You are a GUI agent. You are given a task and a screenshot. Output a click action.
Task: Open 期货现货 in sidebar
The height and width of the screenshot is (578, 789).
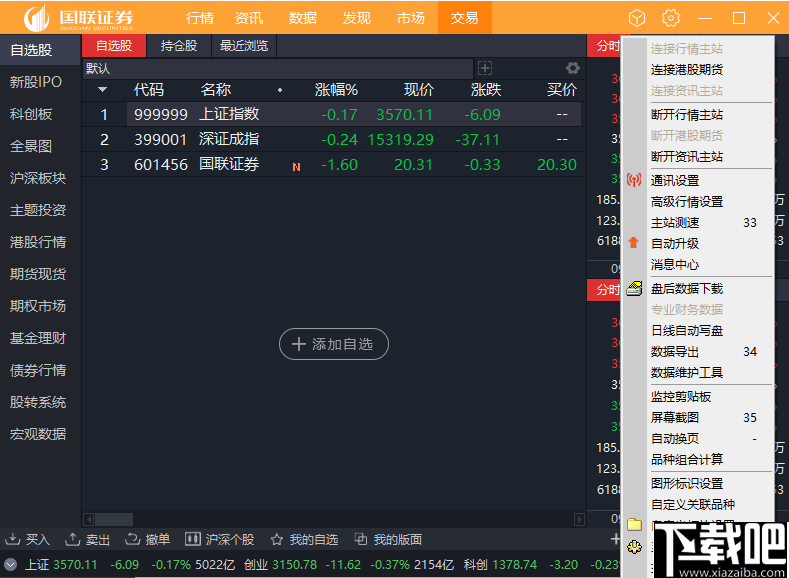[40, 274]
